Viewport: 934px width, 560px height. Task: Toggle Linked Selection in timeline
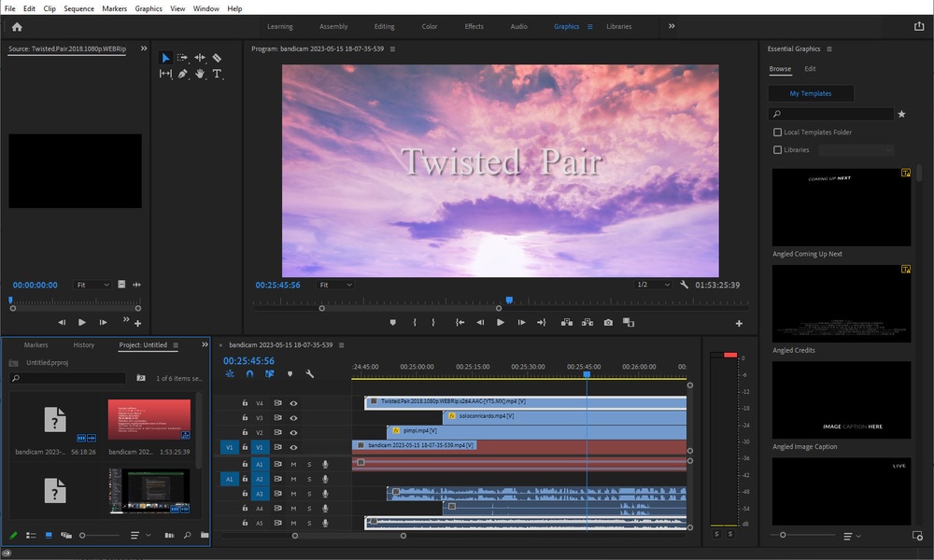[269, 373]
